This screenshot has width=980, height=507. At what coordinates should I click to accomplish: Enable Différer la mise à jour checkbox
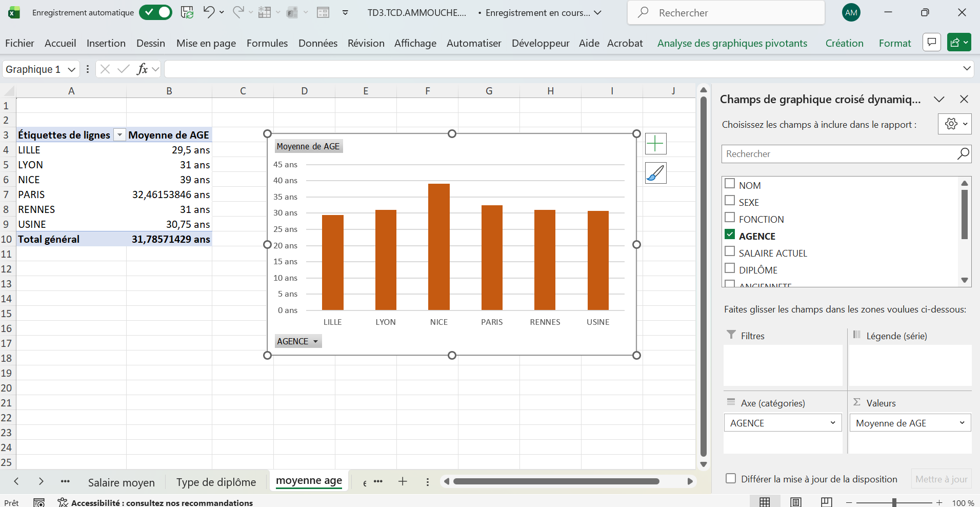coord(731,479)
